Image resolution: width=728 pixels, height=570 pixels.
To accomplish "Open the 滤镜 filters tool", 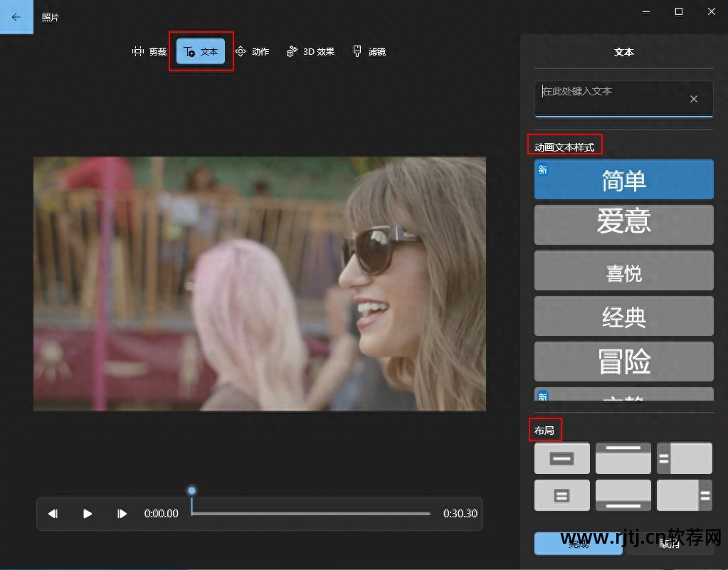I will point(369,52).
